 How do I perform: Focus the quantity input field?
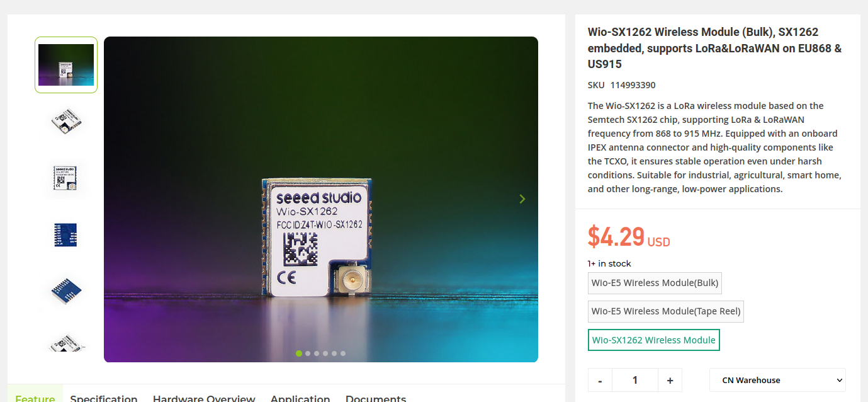pyautogui.click(x=635, y=380)
